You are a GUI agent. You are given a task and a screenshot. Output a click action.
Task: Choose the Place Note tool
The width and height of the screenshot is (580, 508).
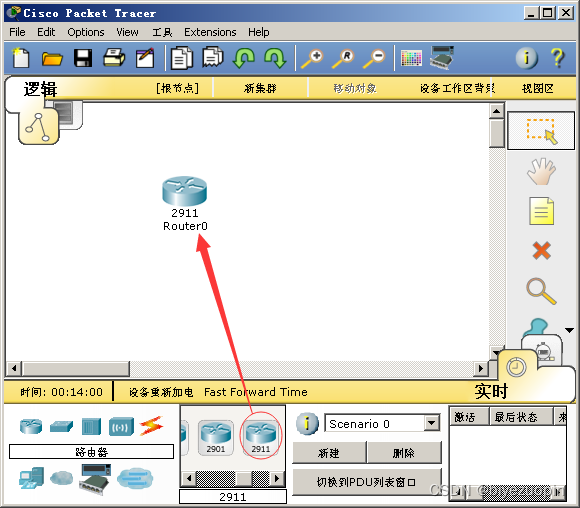point(541,211)
